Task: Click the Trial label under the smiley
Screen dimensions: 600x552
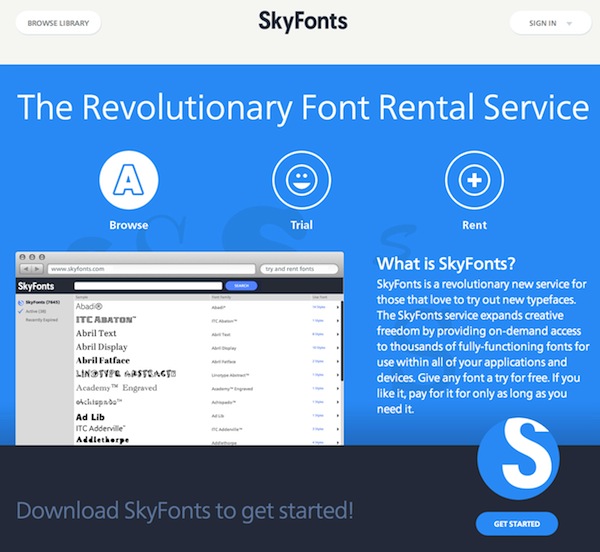Action: pyautogui.click(x=302, y=225)
